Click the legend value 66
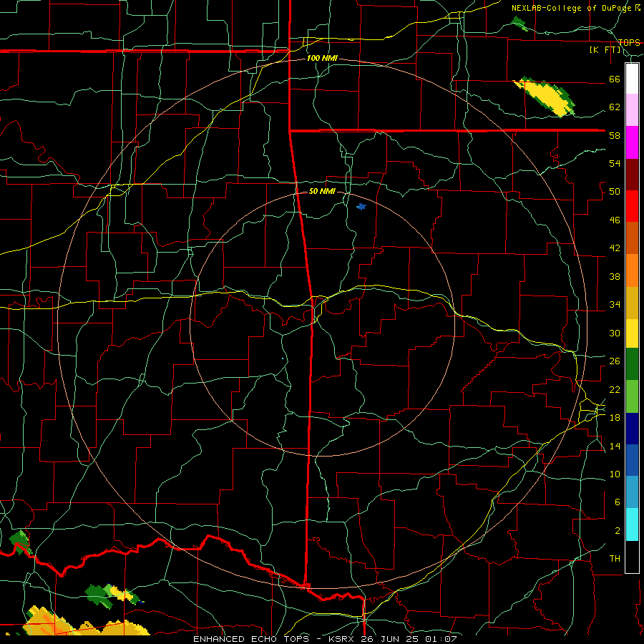 pyautogui.click(x=615, y=79)
